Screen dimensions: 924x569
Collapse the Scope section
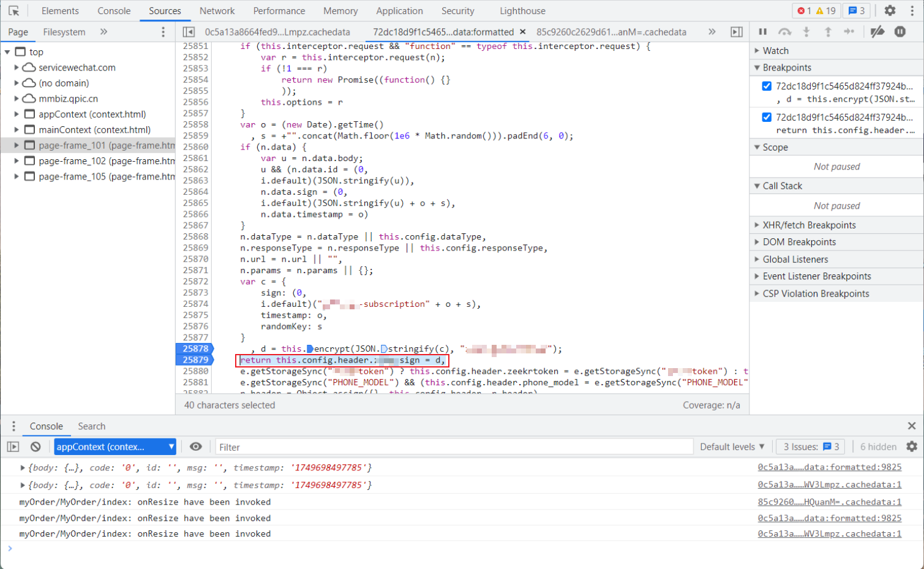click(836, 148)
